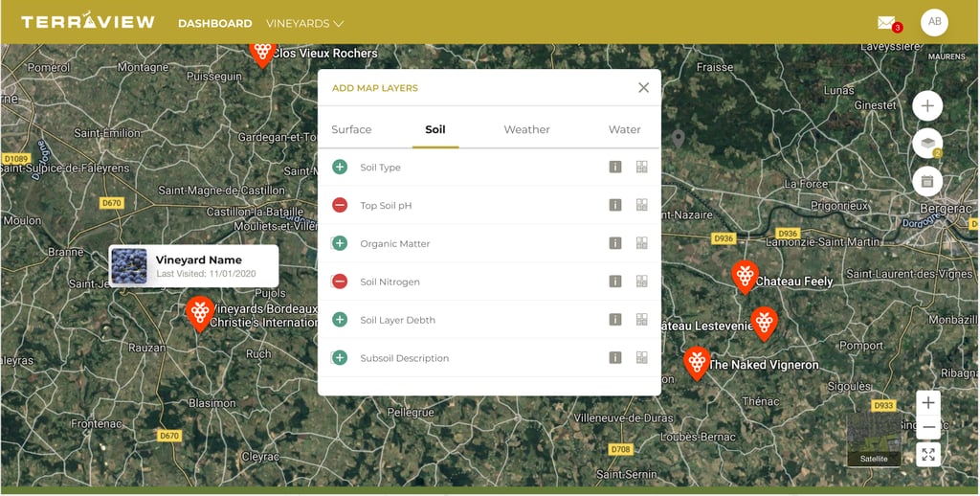
Task: Click the Soil Type label
Action: coord(380,168)
